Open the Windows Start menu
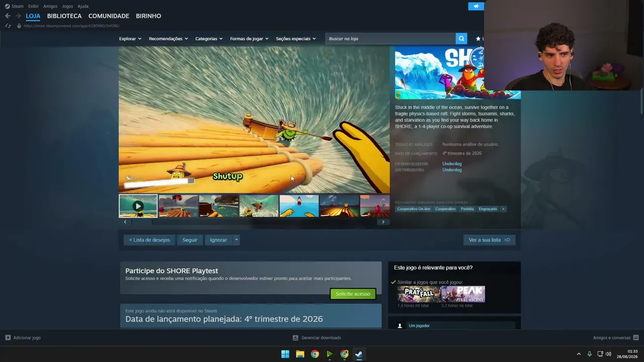The width and height of the screenshot is (644, 362). pyautogui.click(x=285, y=354)
